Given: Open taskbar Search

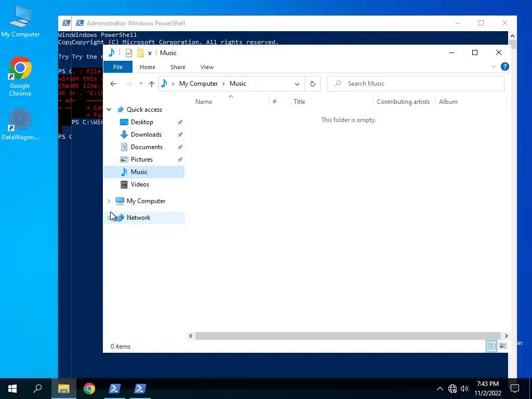Looking at the screenshot, I should 37,389.
